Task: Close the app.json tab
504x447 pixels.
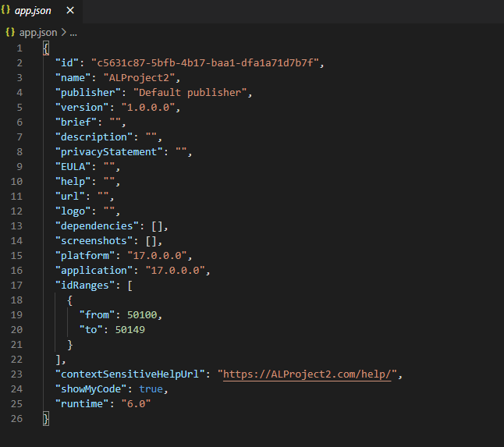Action: [x=70, y=11]
